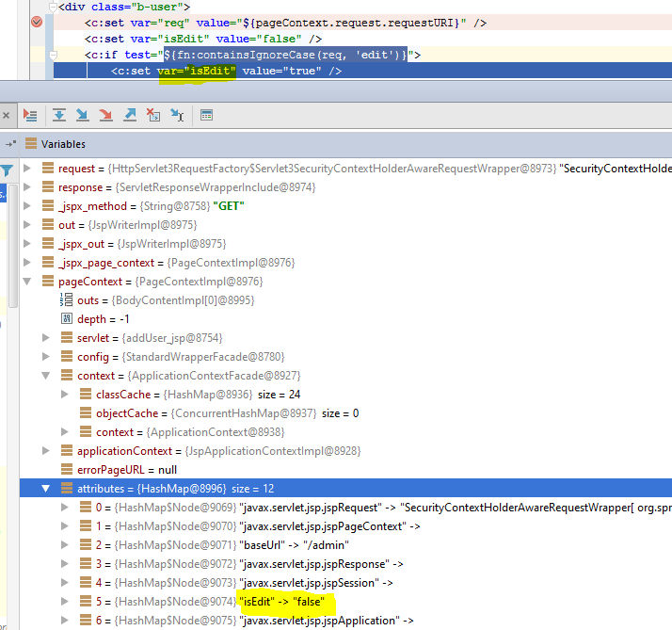
Task: Click the blue filter funnel icon
Action: pos(7,171)
